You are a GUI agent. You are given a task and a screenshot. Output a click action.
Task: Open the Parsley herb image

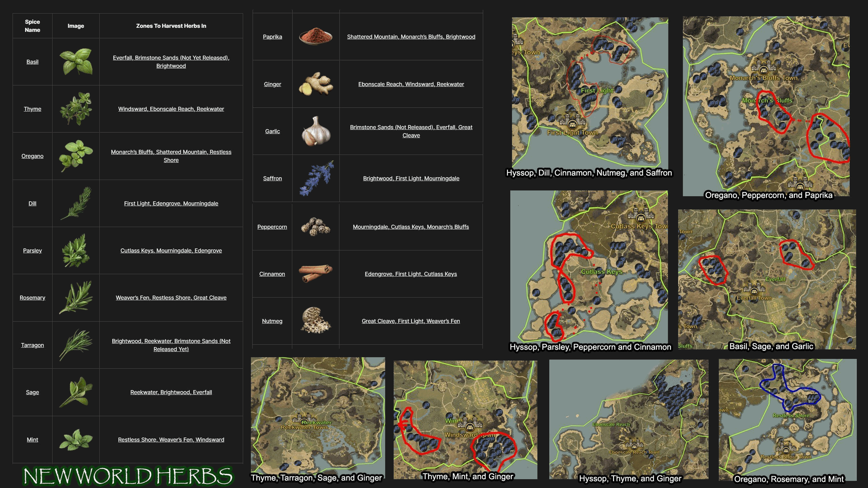coord(76,250)
